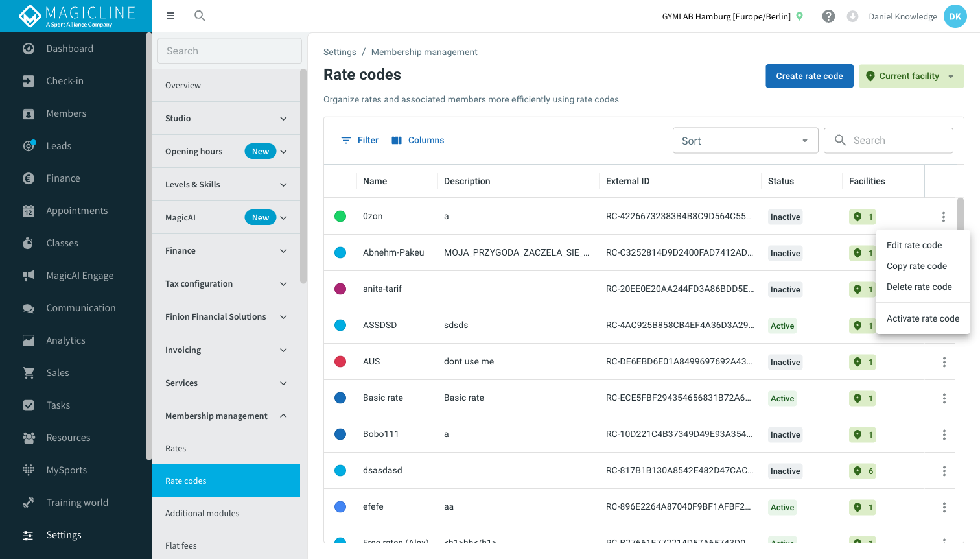The image size is (980, 559).
Task: Choose Activate rate code menu entry
Action: 923,318
